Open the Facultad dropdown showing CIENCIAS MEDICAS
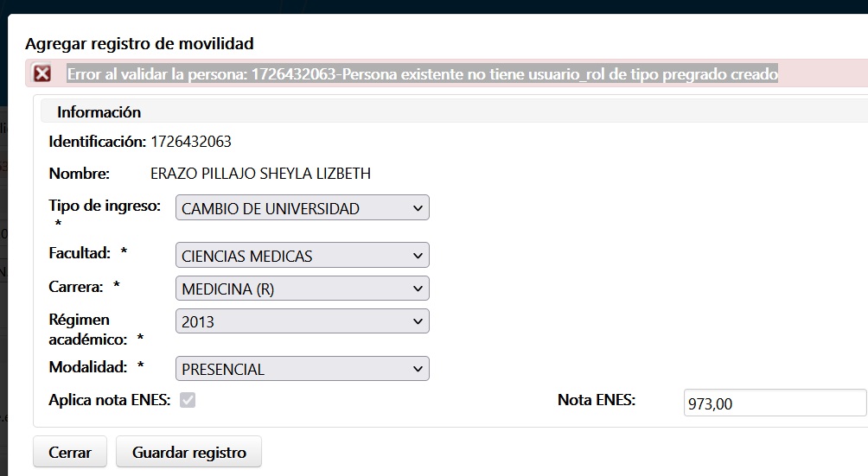The height and width of the screenshot is (476, 868). [303, 256]
